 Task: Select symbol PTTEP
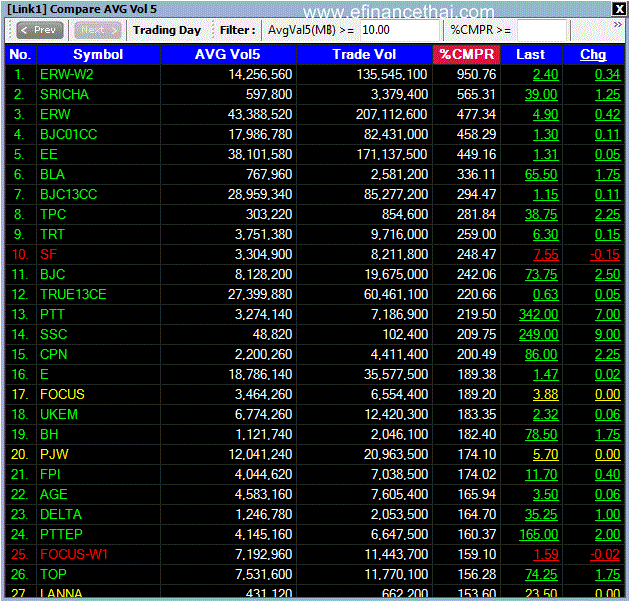coord(61,535)
